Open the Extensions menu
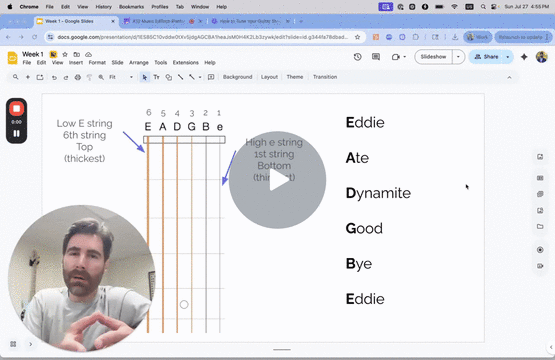The image size is (555, 360). point(185,63)
